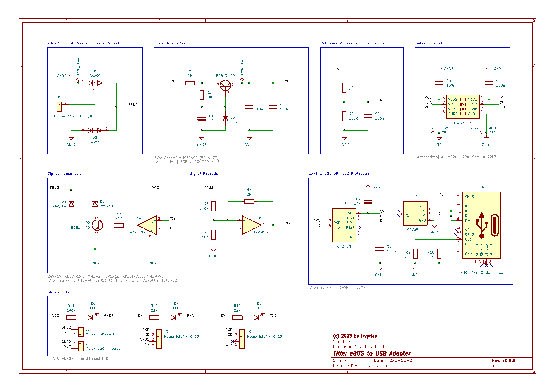
Task: Click the "Date: 2023-06-04" field
Action: [x=394, y=360]
